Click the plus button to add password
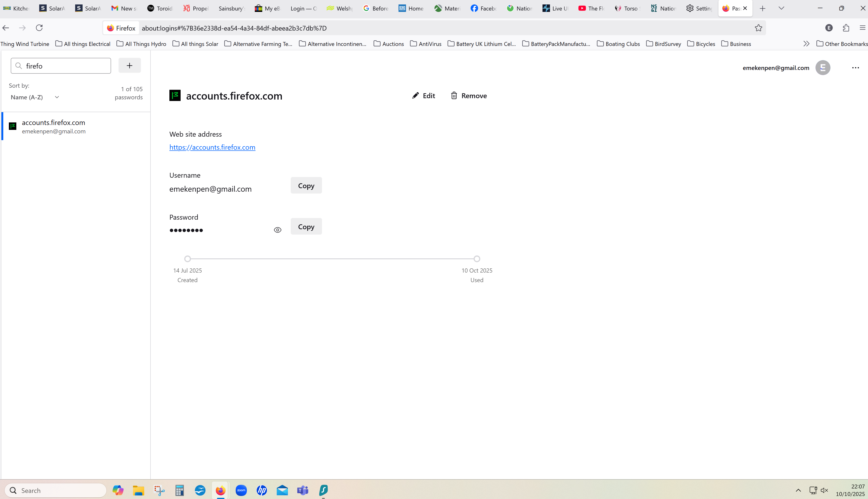Viewport: 868px width, 499px height. coord(129,66)
